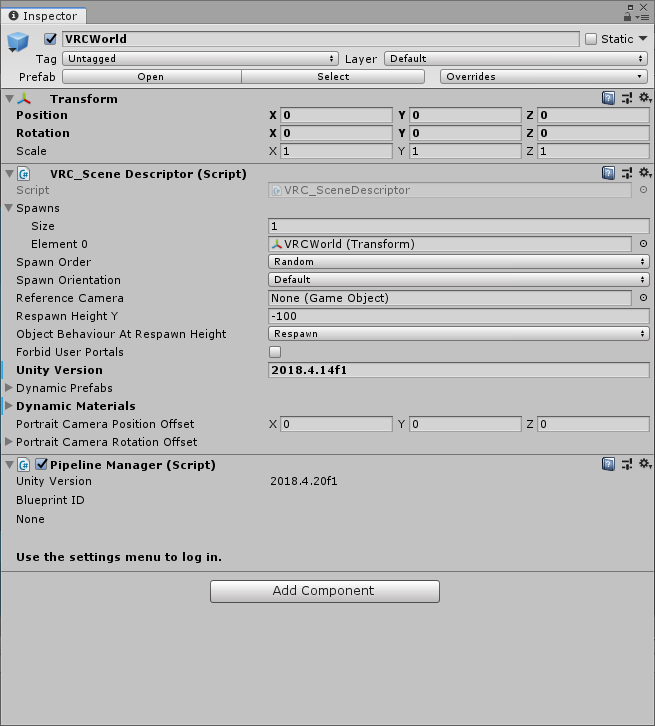Open Spawn Order dropdown
The image size is (655, 726).
click(x=459, y=262)
